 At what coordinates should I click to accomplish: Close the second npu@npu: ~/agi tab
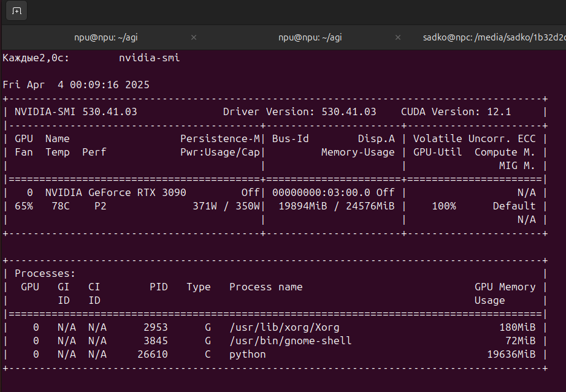[398, 37]
